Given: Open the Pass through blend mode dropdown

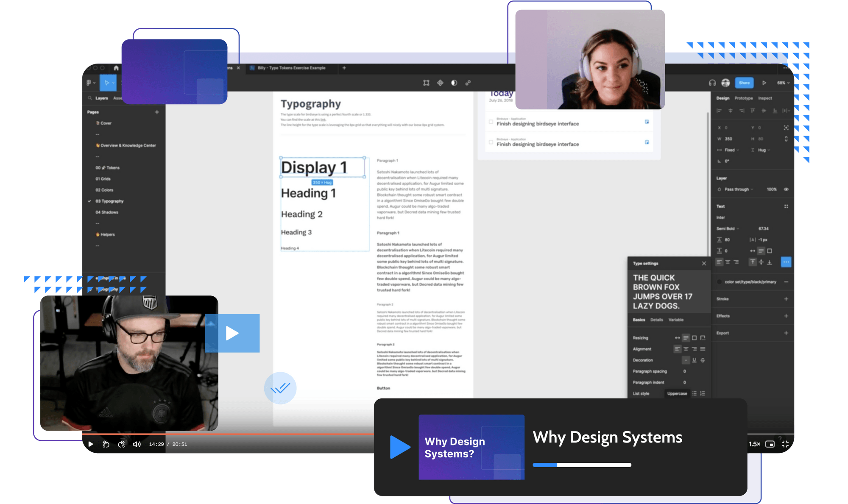Looking at the screenshot, I should pos(736,189).
